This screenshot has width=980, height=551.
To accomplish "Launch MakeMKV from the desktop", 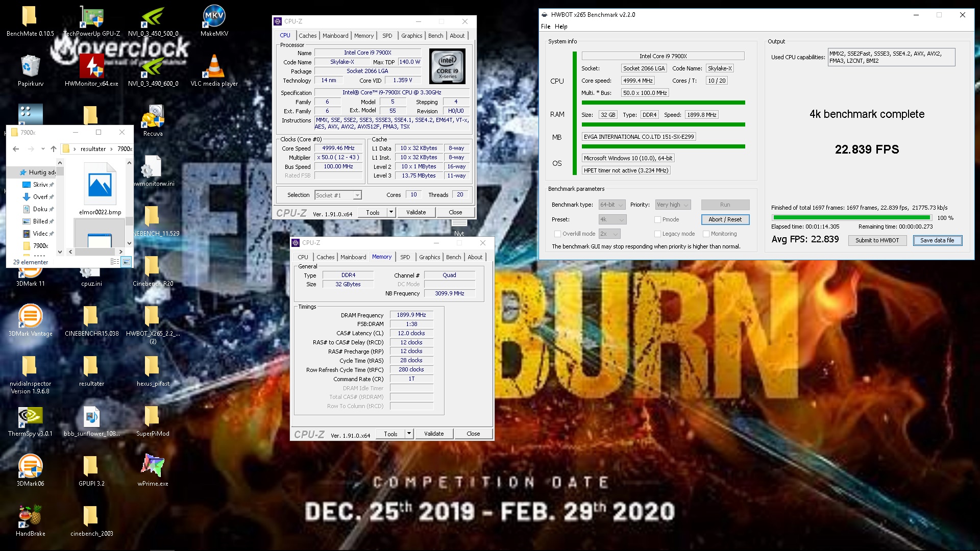I will (x=214, y=20).
